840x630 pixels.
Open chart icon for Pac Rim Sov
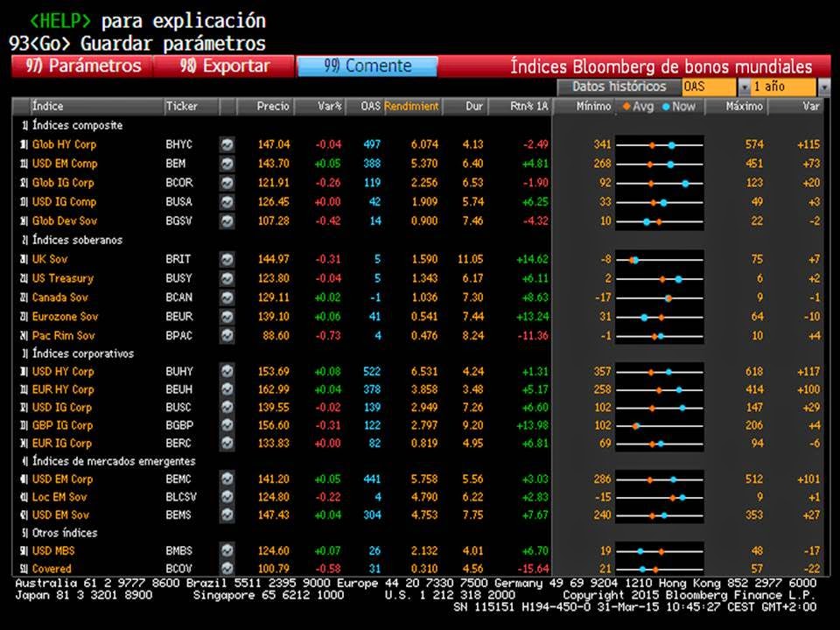tap(227, 336)
